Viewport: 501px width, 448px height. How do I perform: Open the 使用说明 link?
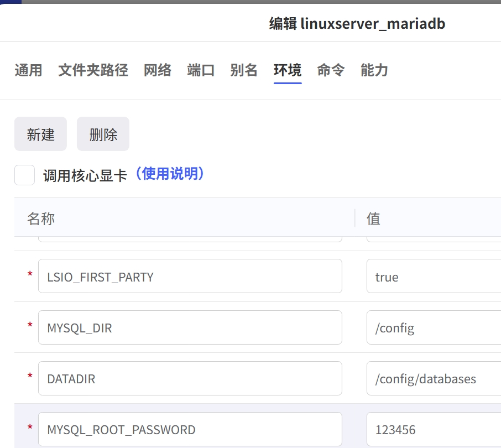(170, 174)
